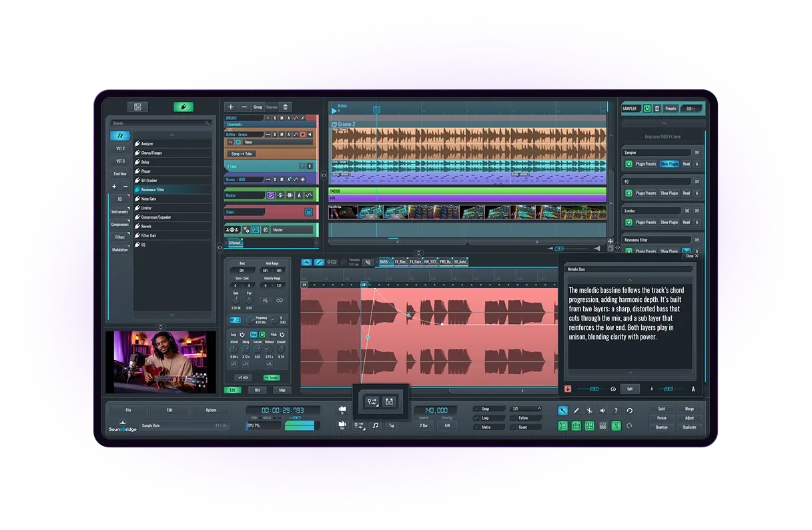The width and height of the screenshot is (812, 530).
Task: Open the Master track notes icon
Action: pyautogui.click(x=270, y=195)
